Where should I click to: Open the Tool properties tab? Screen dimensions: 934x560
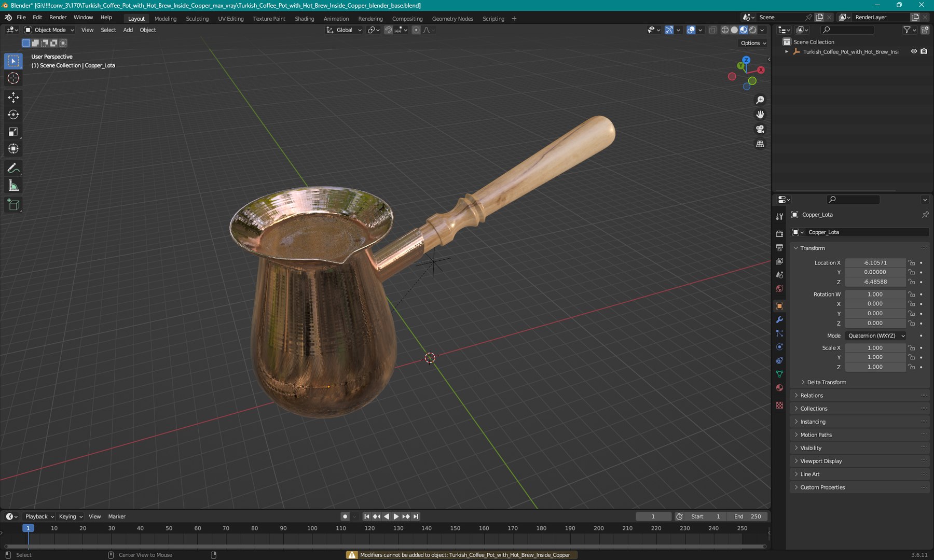pos(779,217)
